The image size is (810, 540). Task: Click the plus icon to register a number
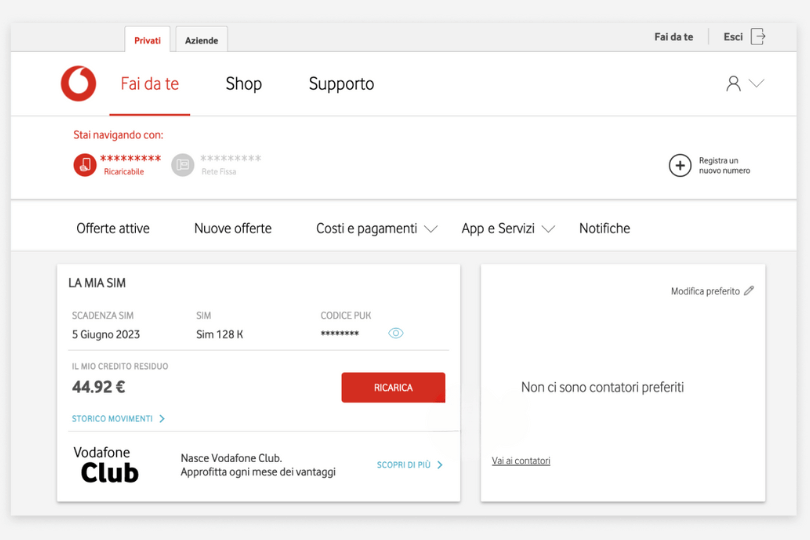(x=680, y=165)
